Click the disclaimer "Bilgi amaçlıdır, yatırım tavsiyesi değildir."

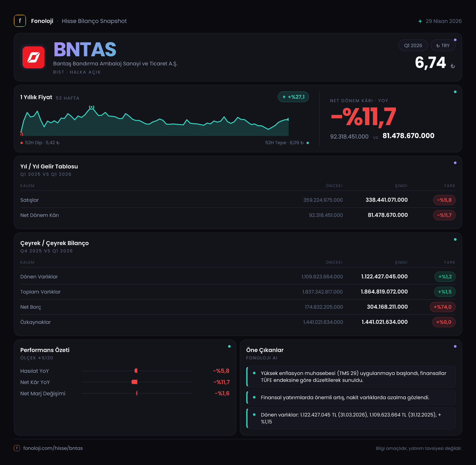419,448
